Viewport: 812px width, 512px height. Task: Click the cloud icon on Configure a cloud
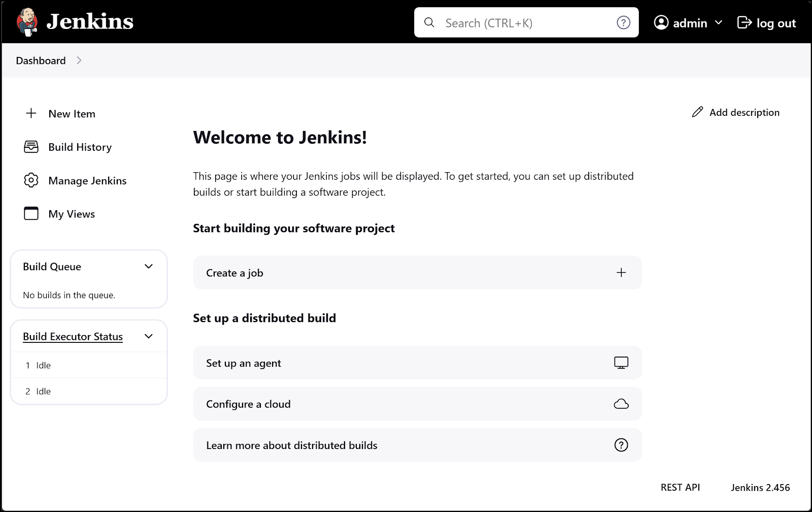coord(621,404)
